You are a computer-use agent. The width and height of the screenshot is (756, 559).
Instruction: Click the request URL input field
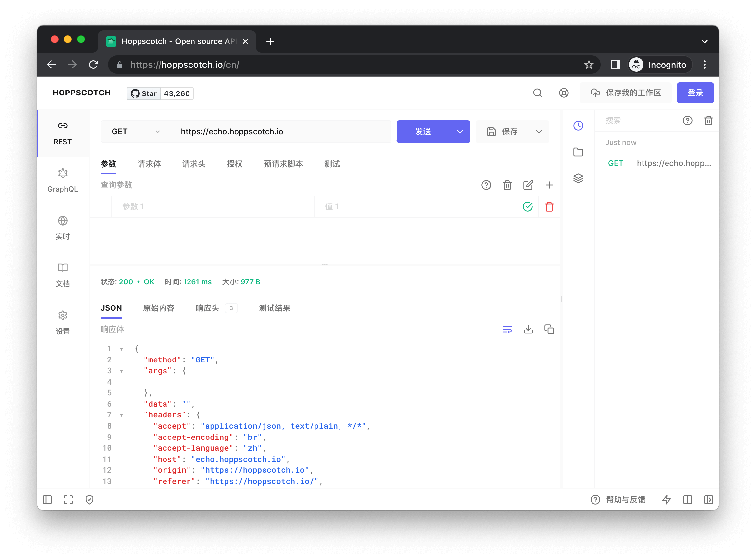pyautogui.click(x=281, y=132)
